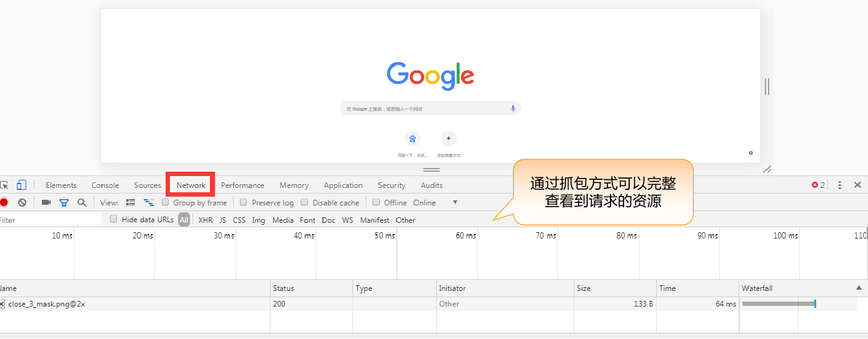
Task: Filter requests by JS
Action: [x=223, y=220]
